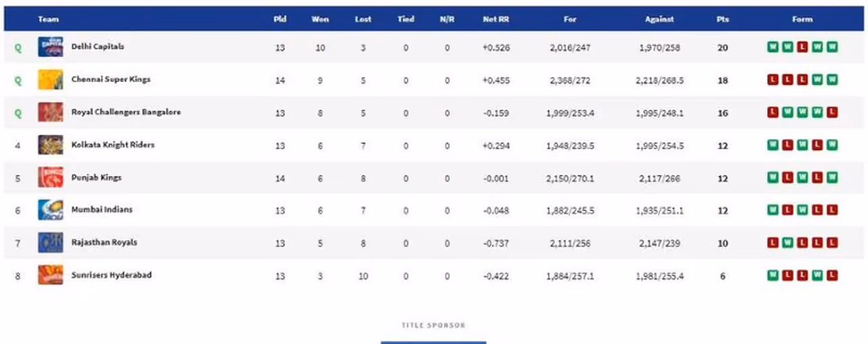Click the Kolkata Knight Riders logo
The image size is (868, 344).
[50, 145]
